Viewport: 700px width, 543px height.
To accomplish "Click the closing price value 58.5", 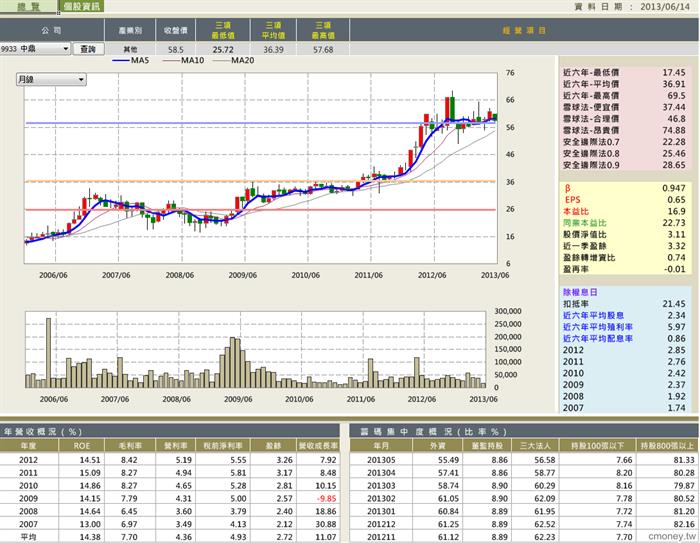I will pyautogui.click(x=175, y=50).
